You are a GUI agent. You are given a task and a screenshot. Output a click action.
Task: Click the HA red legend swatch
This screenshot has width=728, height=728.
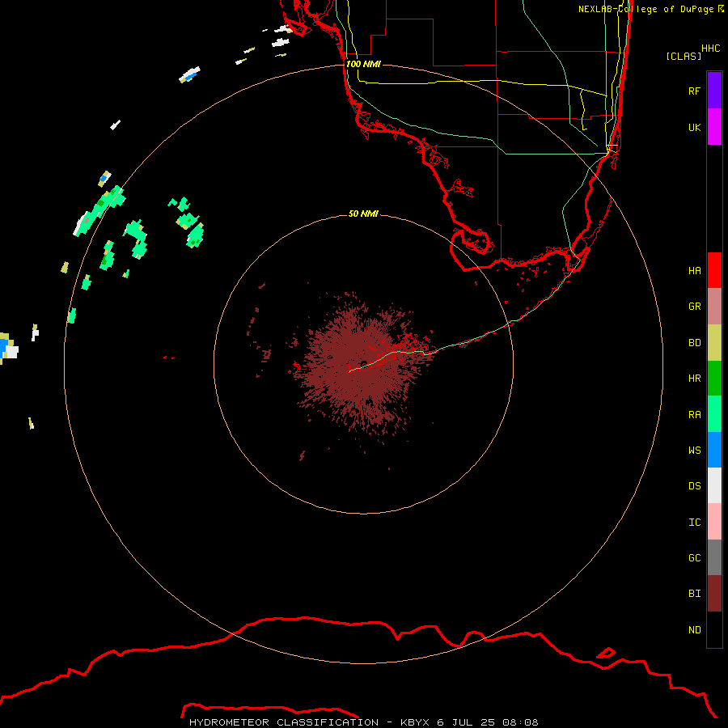pyautogui.click(x=714, y=270)
